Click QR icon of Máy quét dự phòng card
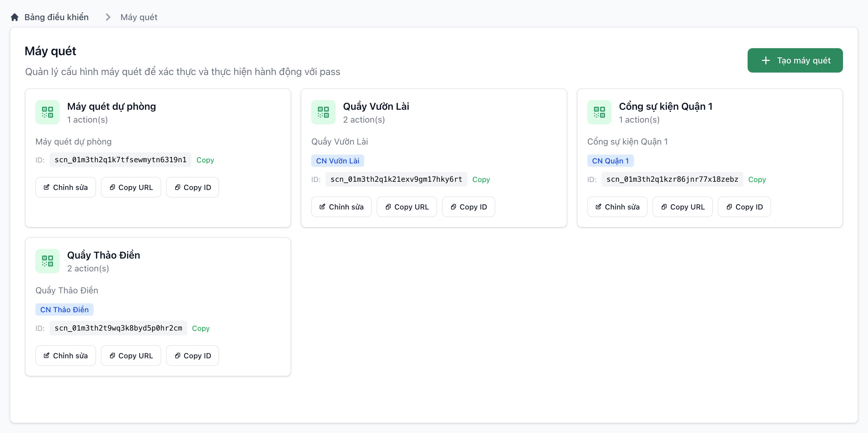868x433 pixels. 48,112
